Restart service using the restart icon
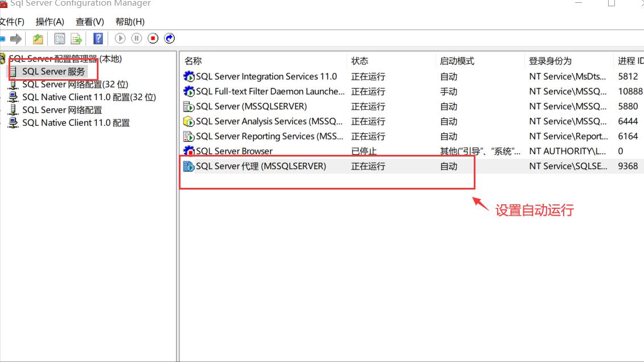The height and width of the screenshot is (362, 644). pyautogui.click(x=169, y=39)
